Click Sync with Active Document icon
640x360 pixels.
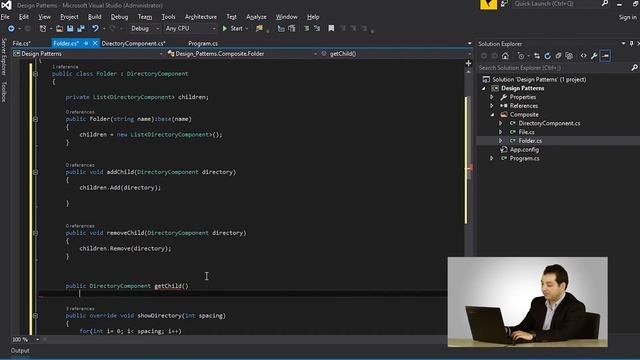pyautogui.click(x=537, y=56)
